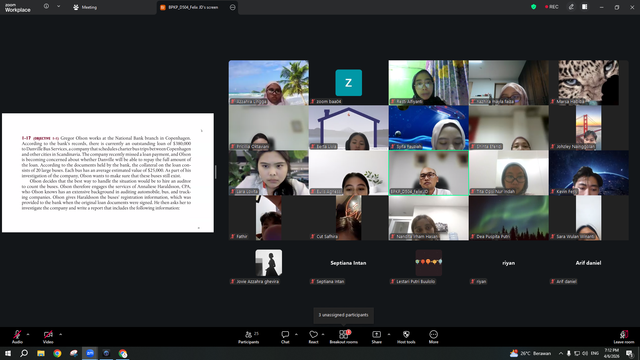
Task: Open Google Chrome from taskbar
Action: click(57, 353)
